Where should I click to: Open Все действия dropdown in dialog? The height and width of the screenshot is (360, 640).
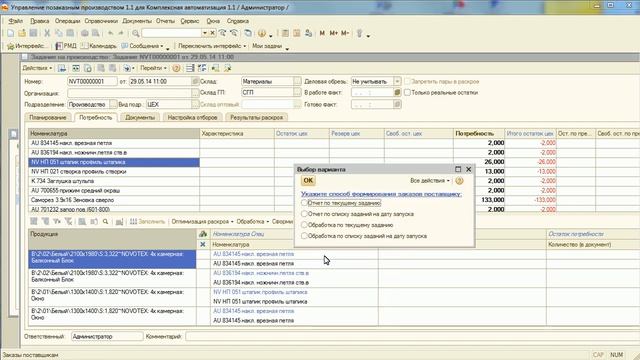click(x=430, y=180)
